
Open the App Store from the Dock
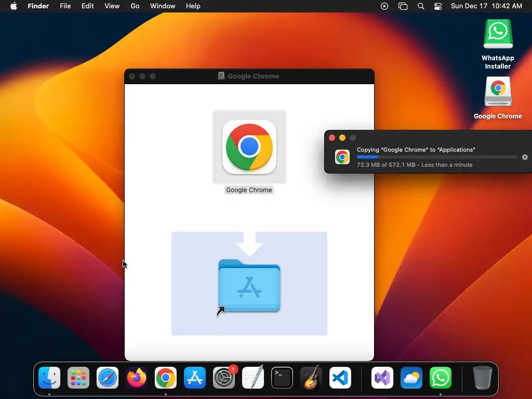pos(195,378)
